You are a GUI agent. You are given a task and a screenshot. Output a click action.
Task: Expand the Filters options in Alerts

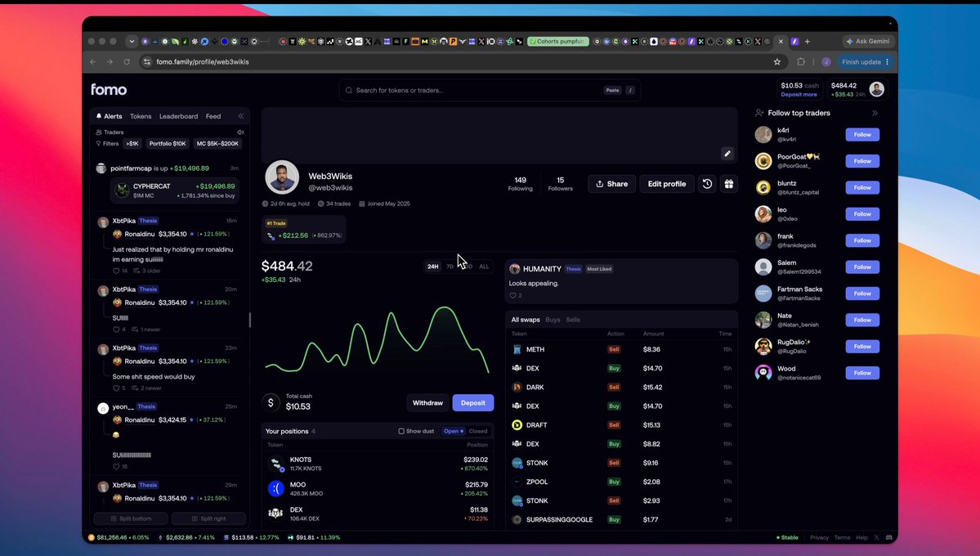[x=108, y=144]
